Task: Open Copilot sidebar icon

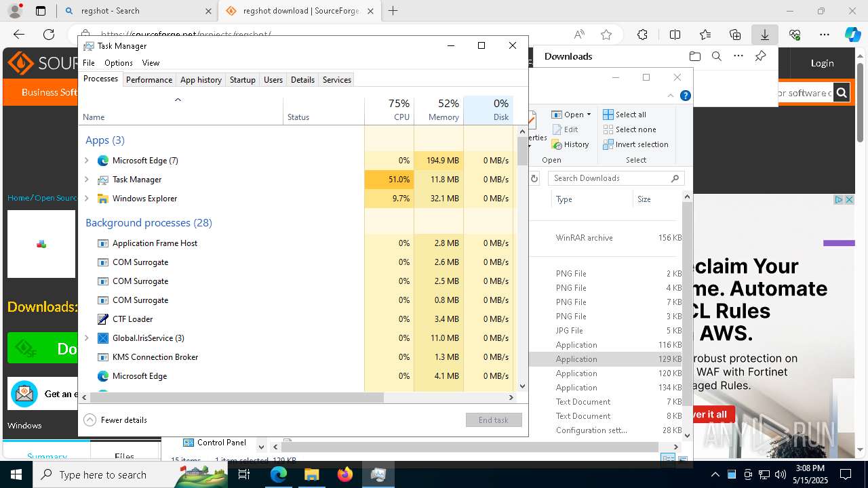Action: 852,35
